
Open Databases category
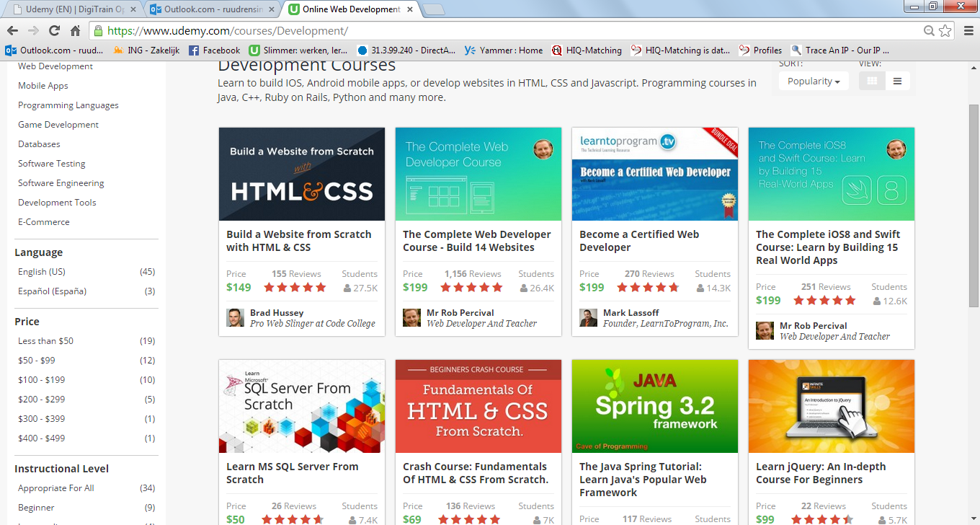click(x=39, y=144)
